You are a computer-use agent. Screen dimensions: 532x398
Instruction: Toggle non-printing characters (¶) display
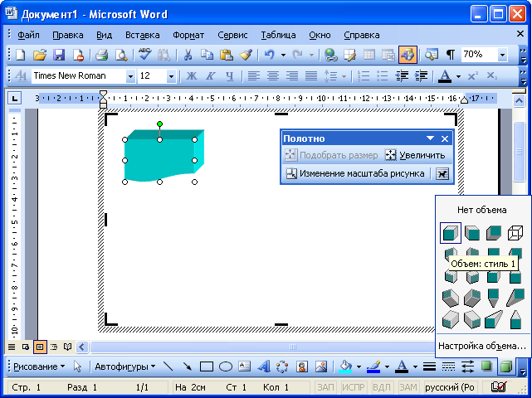click(x=450, y=55)
